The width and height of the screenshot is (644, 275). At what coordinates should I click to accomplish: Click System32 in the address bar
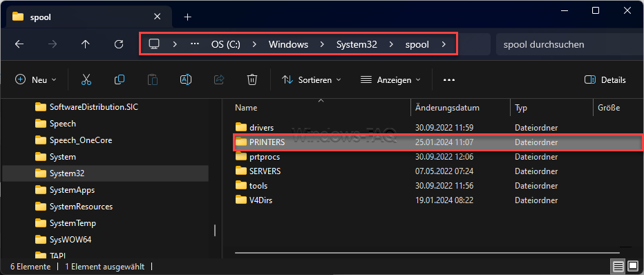(357, 44)
